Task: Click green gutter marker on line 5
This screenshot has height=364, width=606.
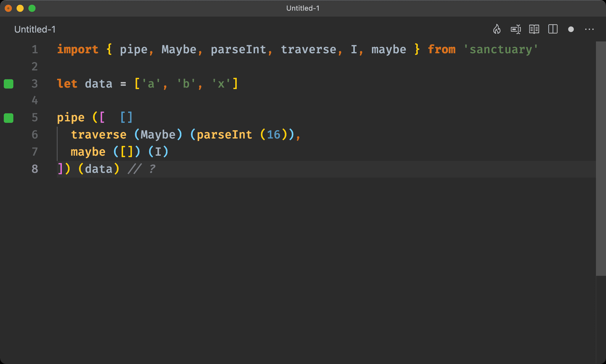Action: coord(9,118)
